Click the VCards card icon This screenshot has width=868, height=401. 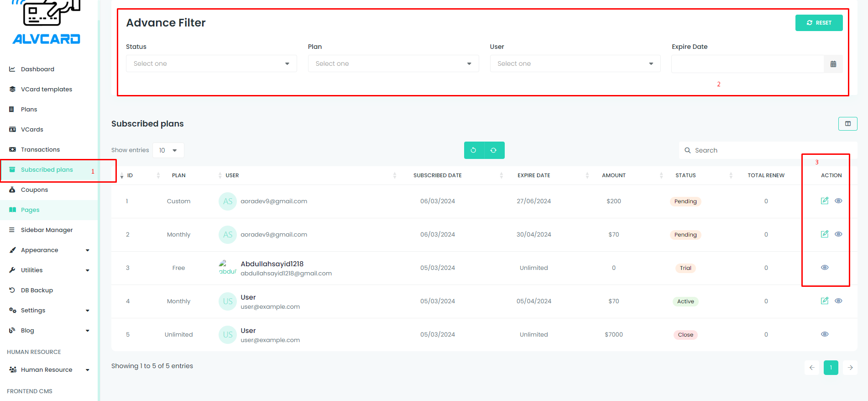(12, 129)
